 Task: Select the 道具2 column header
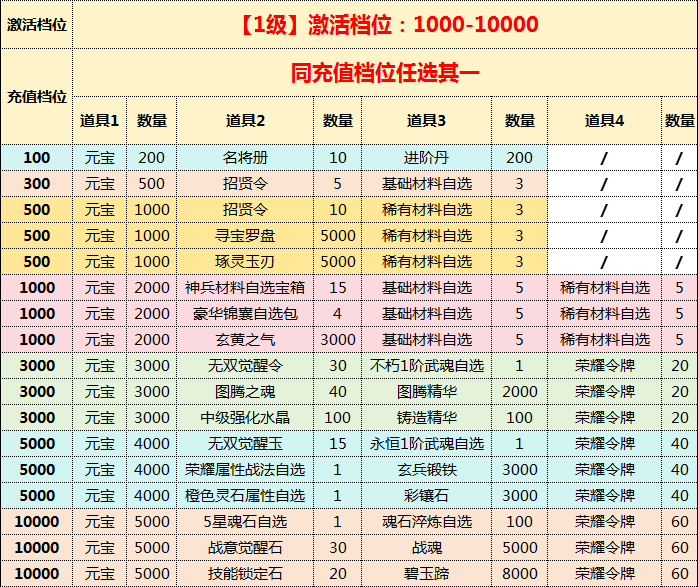pos(245,120)
